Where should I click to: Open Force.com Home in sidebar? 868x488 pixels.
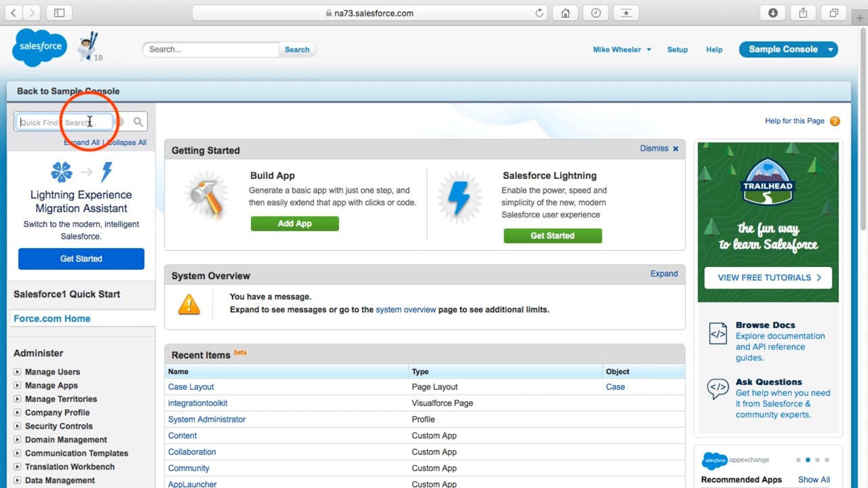click(x=52, y=319)
